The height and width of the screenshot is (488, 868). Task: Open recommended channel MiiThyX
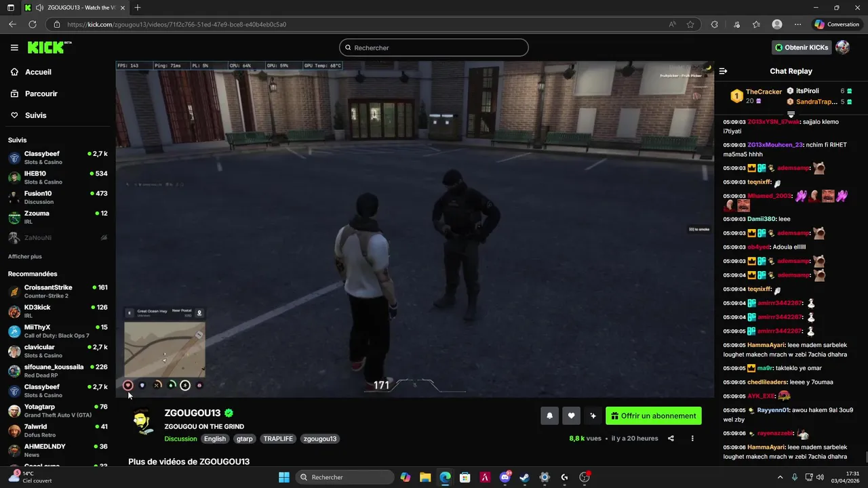[x=58, y=331]
